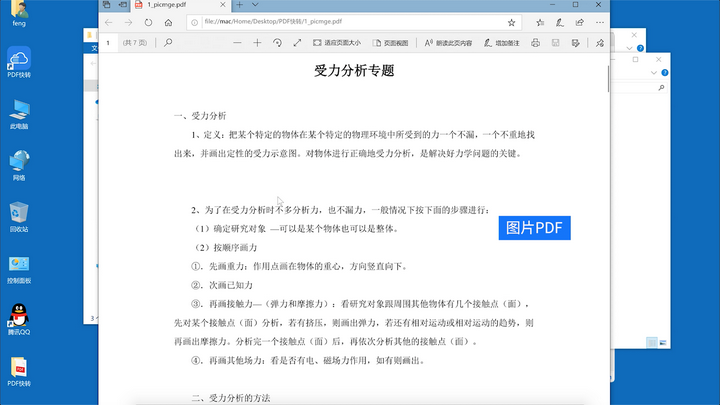Click the 一、受力分析 section title
This screenshot has height=405, width=720.
click(x=200, y=116)
